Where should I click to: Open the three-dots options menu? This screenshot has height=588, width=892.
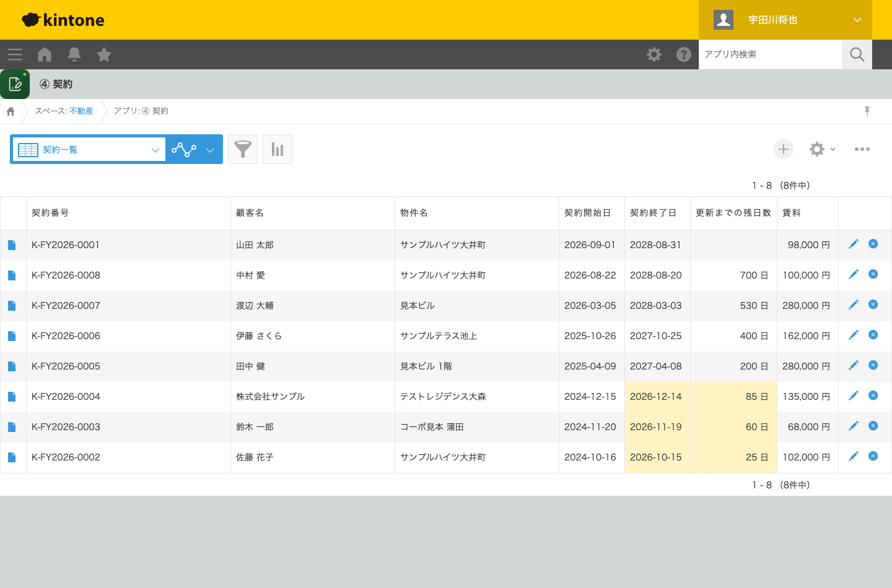pos(862,149)
